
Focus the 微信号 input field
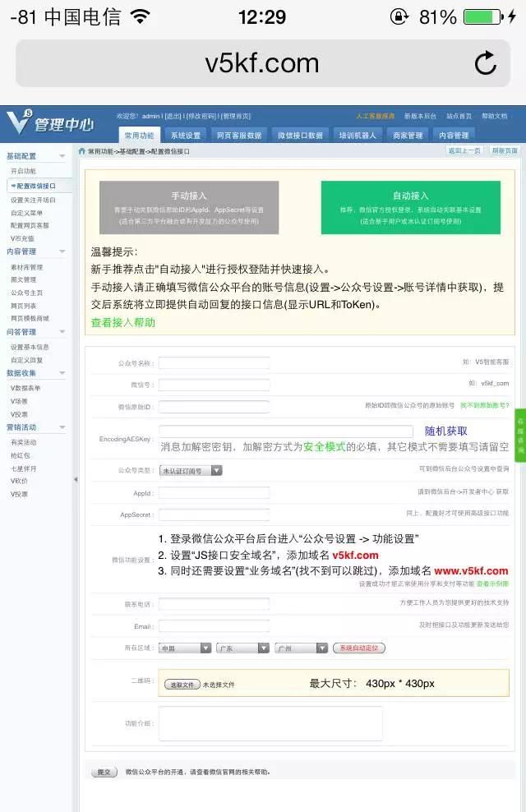[x=214, y=385]
